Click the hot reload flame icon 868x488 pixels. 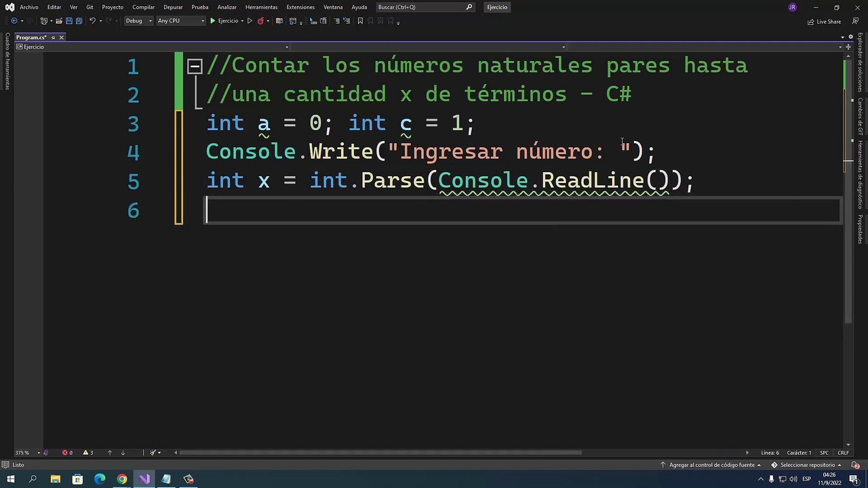(x=260, y=21)
